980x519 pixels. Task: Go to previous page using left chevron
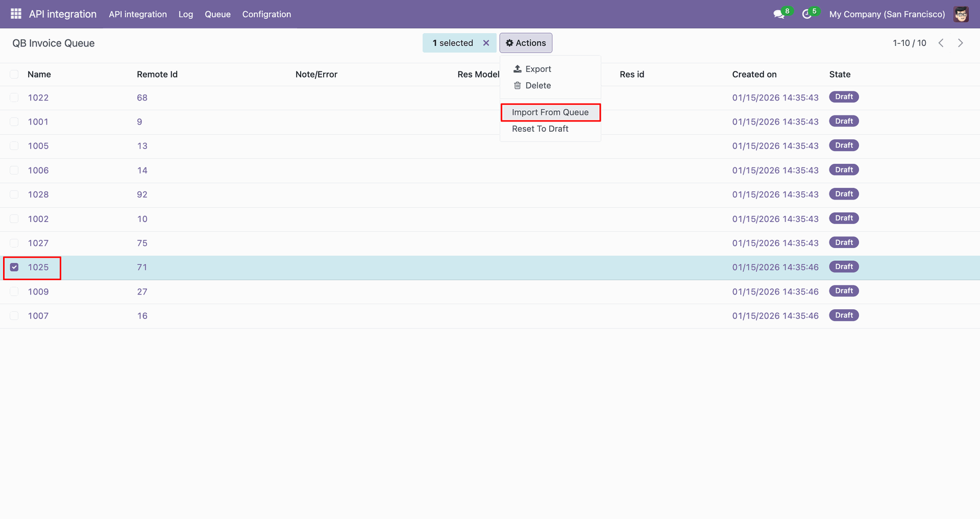941,43
